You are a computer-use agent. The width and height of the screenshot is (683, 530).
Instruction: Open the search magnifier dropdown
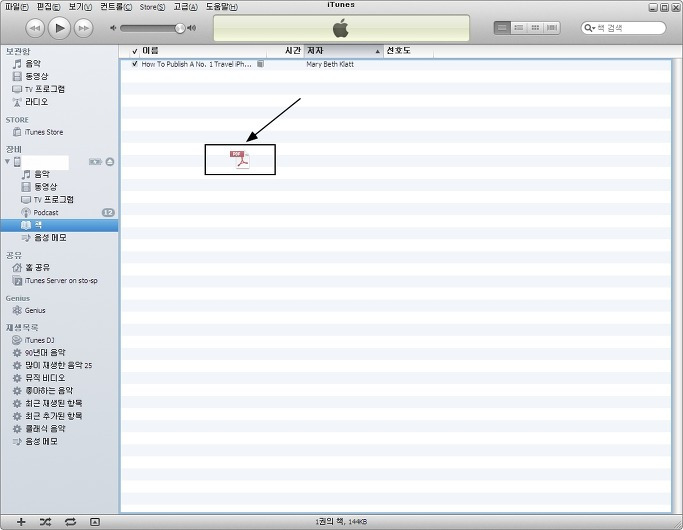[589, 28]
